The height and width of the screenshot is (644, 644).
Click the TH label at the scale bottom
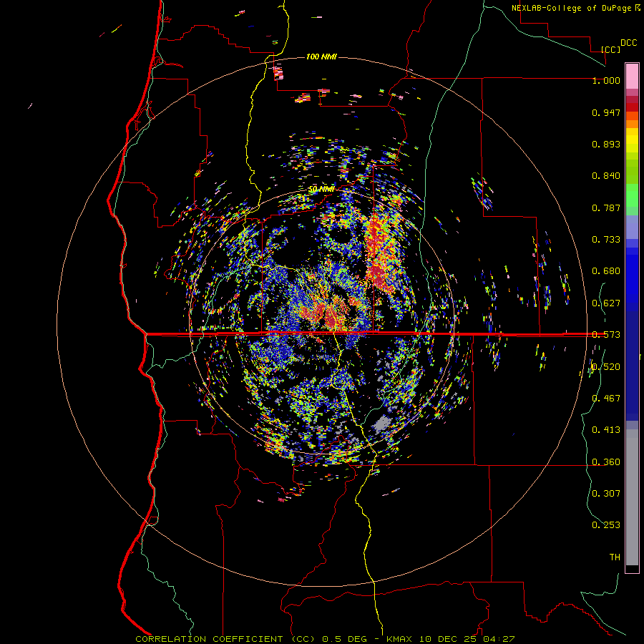[x=615, y=557]
